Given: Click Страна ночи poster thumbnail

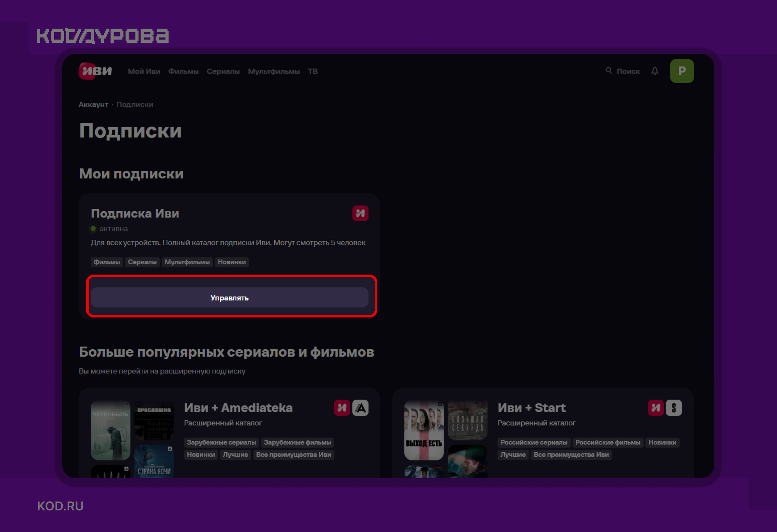Looking at the screenshot, I should 154,461.
